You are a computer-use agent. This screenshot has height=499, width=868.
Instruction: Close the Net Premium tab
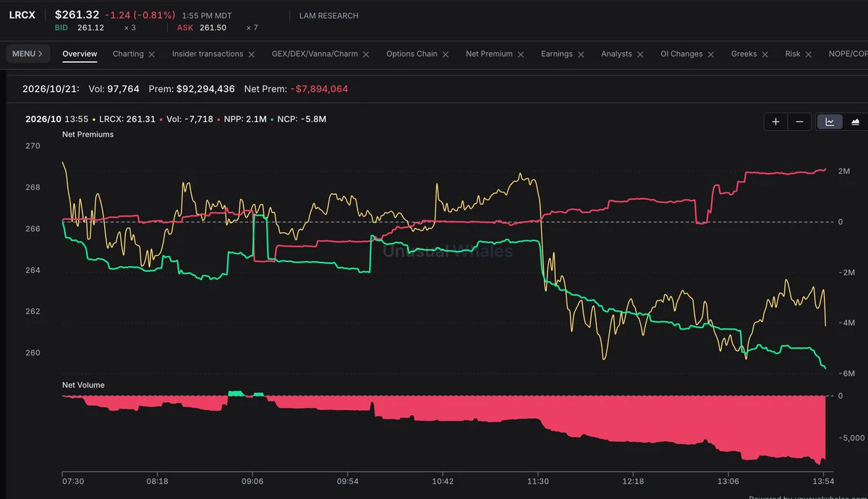(521, 54)
